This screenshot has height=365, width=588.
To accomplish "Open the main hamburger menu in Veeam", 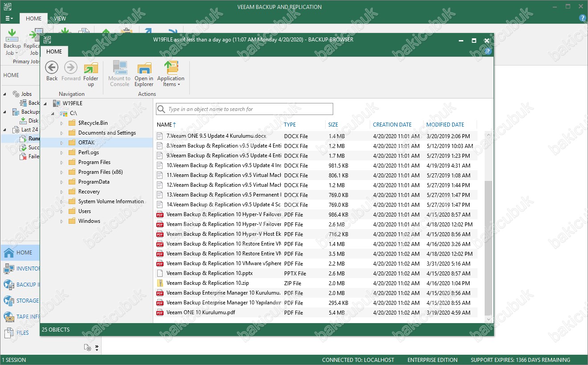I will click(x=9, y=19).
